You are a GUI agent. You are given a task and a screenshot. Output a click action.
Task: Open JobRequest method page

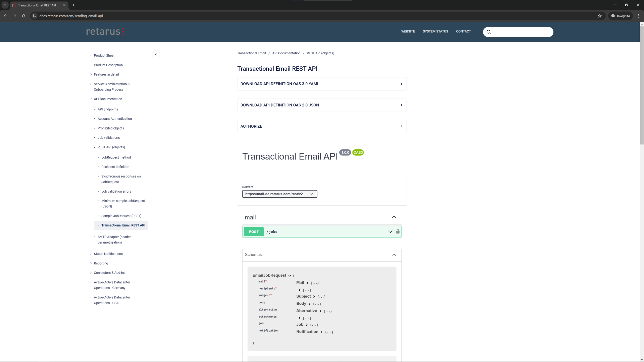116,157
